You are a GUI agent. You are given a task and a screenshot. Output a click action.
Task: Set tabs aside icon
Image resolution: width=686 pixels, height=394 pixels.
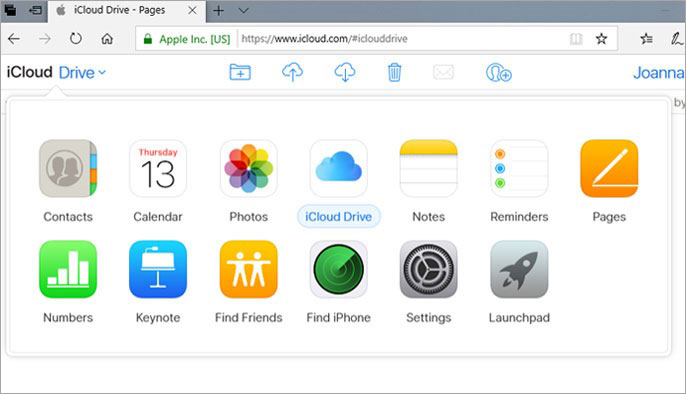[35, 10]
